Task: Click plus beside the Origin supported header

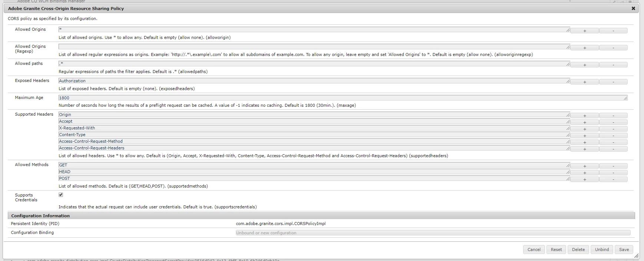Action: pyautogui.click(x=584, y=116)
